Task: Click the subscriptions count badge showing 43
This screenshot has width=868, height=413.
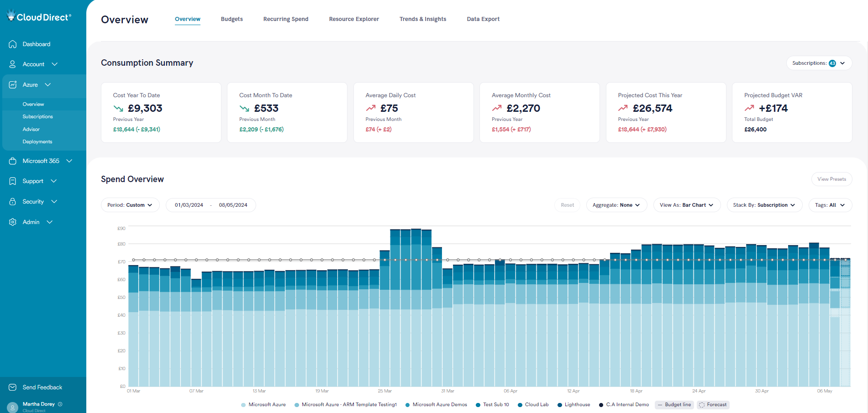Action: 832,63
